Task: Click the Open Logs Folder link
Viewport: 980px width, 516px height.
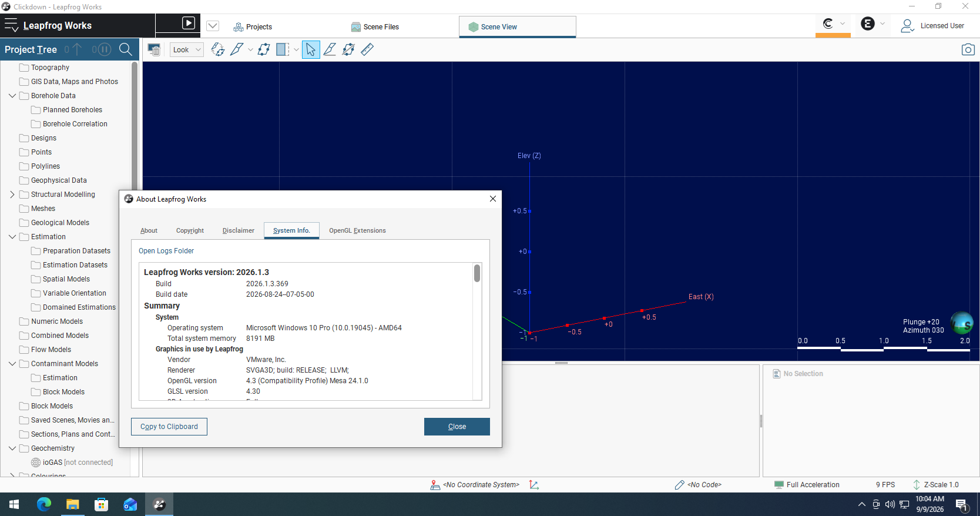Action: (x=166, y=251)
